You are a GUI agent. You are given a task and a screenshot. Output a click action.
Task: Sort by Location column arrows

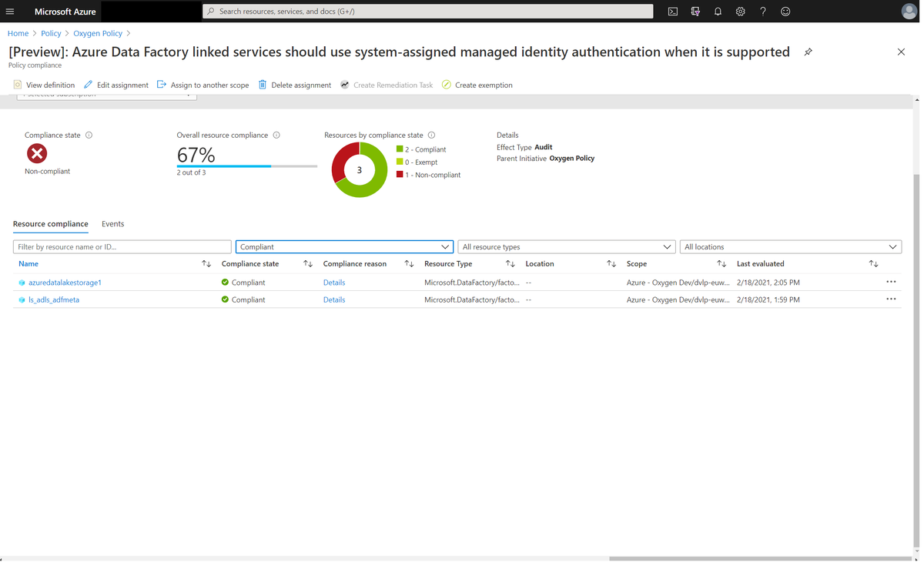[611, 264]
